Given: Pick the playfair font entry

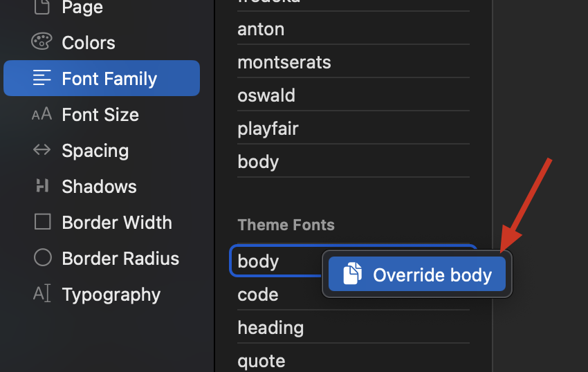Looking at the screenshot, I should pyautogui.click(x=268, y=129).
